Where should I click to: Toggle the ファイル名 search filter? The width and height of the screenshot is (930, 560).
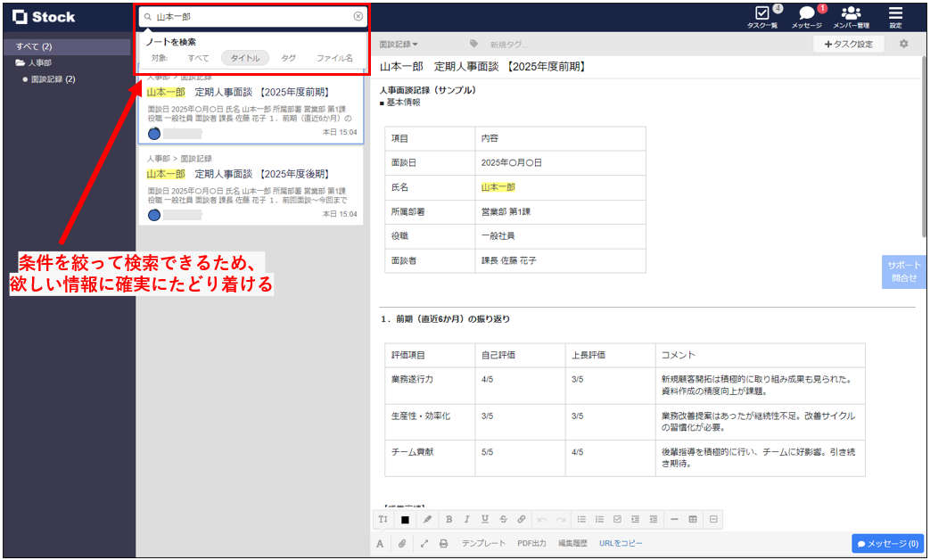pos(336,58)
